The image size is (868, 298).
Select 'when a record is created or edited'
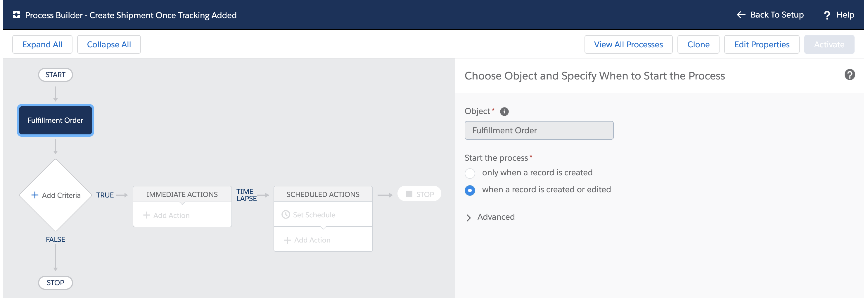pos(470,190)
